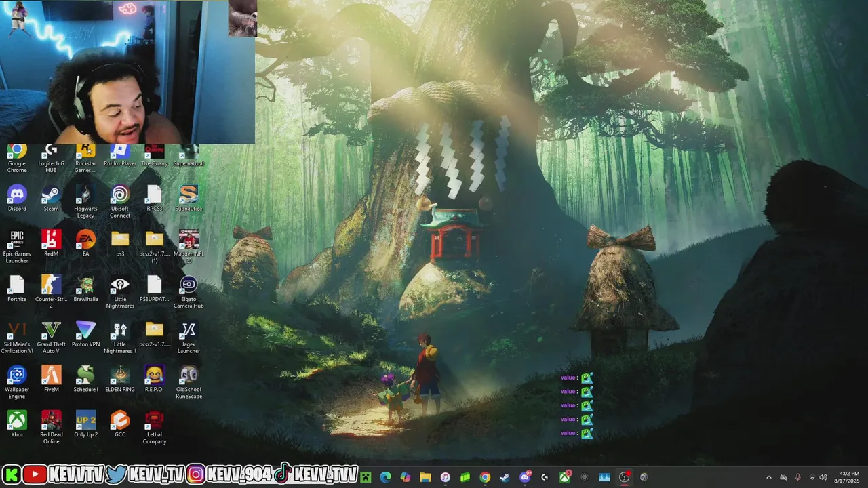
Task: Open the network Wi-Fi tray icon
Action: [812, 477]
